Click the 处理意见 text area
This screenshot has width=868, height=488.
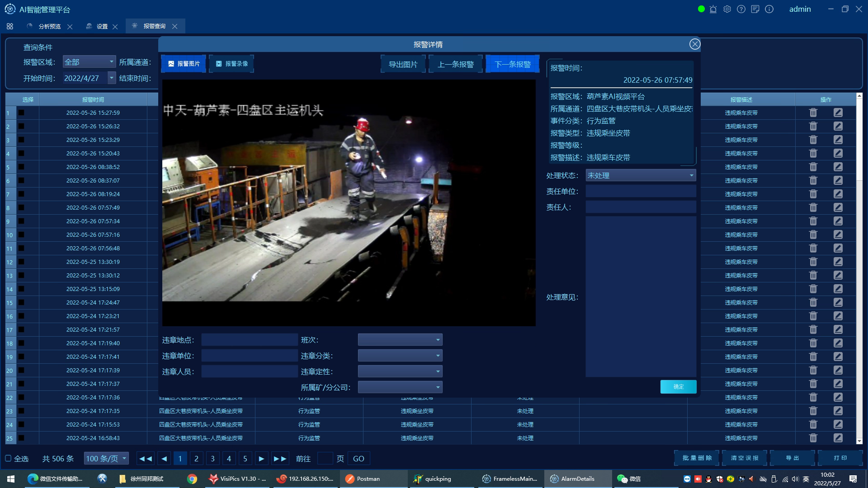[x=641, y=297]
